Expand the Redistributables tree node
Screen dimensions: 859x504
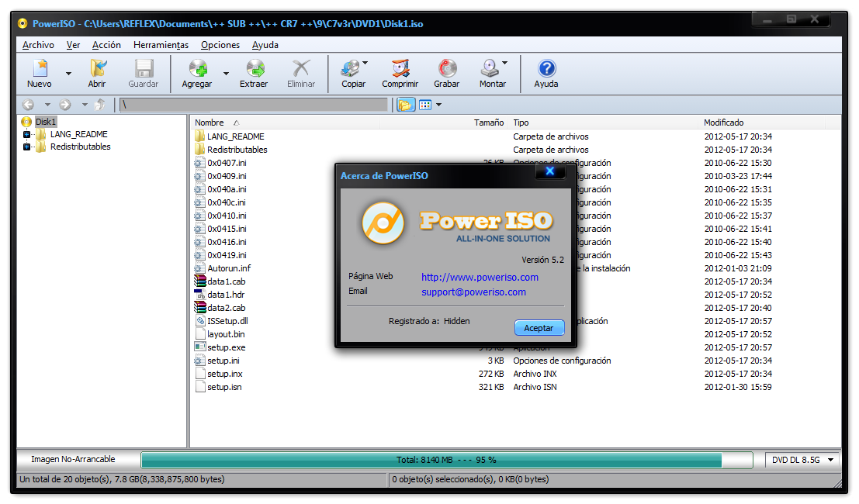point(26,147)
